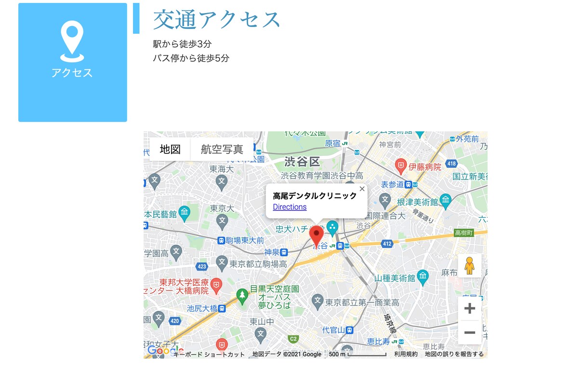Click the 埼京線 railway label
Viewport: 588px width, 374px height.
point(389,324)
